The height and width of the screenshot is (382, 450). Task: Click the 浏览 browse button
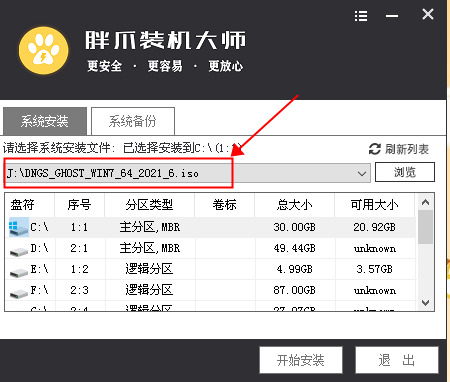click(x=405, y=172)
